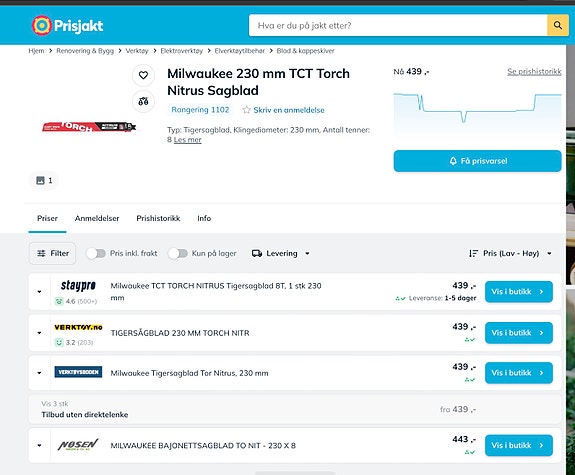
Task: Open the Levering dropdown
Action: click(x=281, y=253)
